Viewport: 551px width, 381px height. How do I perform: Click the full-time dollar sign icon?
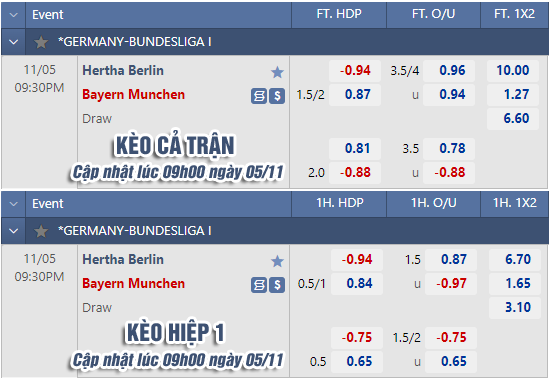(277, 96)
